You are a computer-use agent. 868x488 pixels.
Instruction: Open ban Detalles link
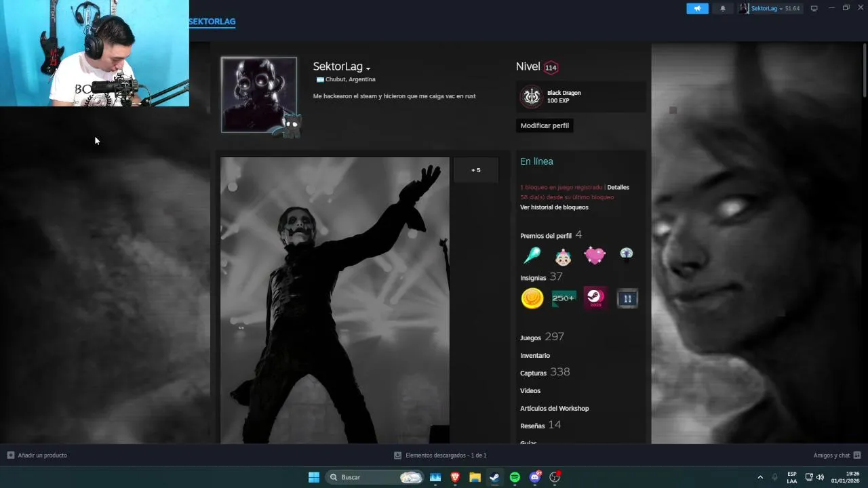click(x=618, y=187)
